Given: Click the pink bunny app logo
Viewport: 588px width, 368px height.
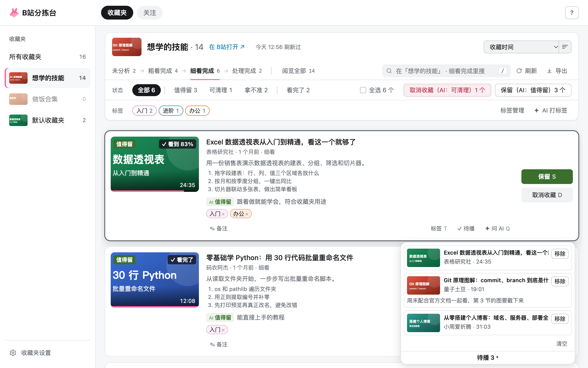Looking at the screenshot, I should click(14, 13).
